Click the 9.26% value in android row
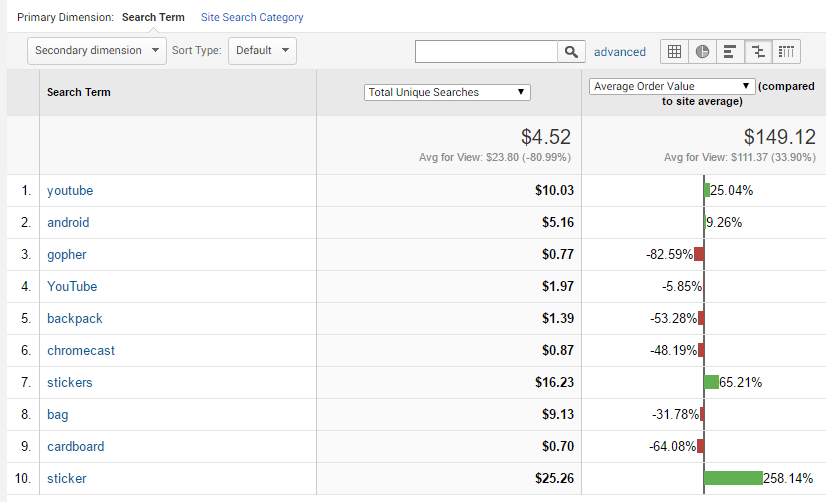 724,222
